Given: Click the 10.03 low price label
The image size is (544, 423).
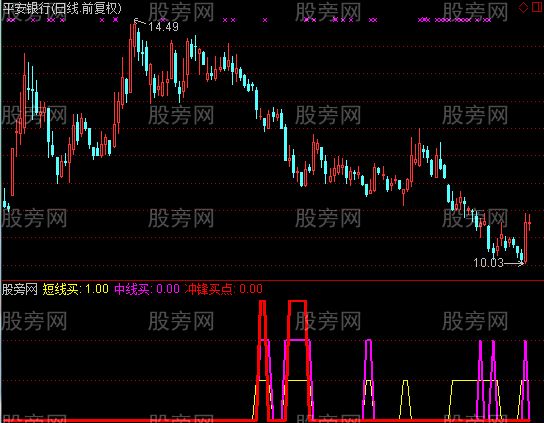Looking at the screenshot, I should tap(488, 263).
